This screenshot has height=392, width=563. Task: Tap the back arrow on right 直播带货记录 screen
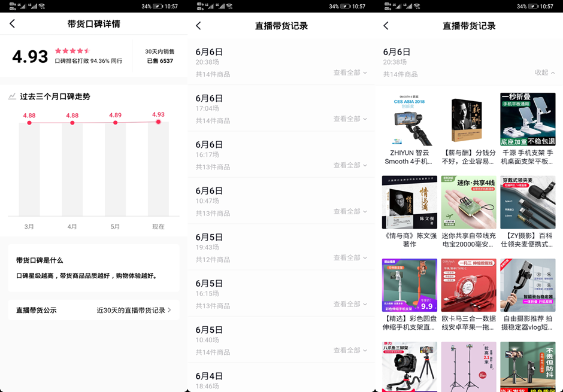point(386,26)
